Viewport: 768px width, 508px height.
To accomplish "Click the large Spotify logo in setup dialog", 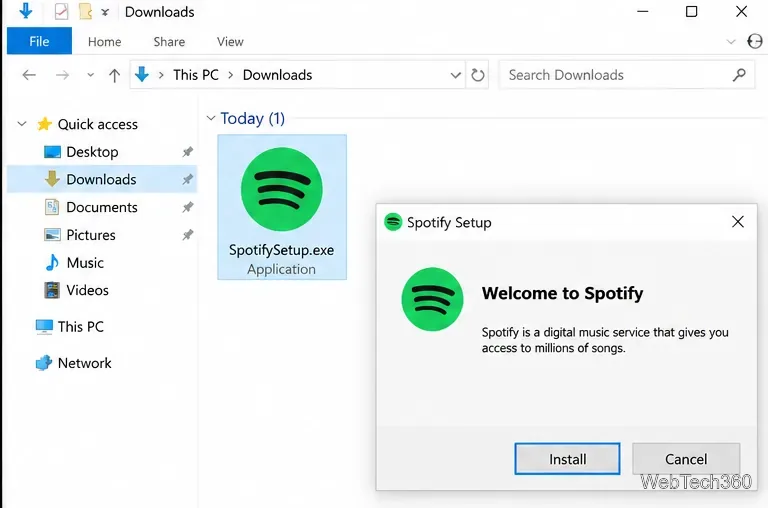I will coord(432,299).
